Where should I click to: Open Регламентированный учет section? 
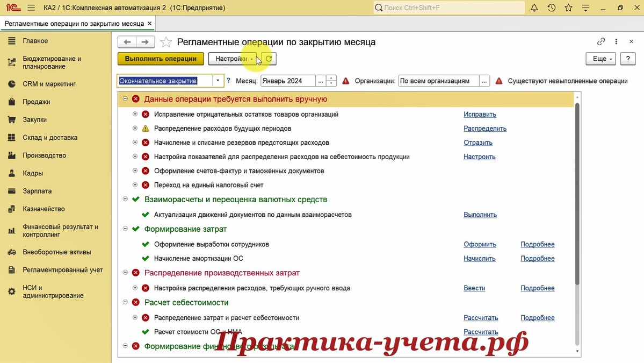pyautogui.click(x=55, y=270)
